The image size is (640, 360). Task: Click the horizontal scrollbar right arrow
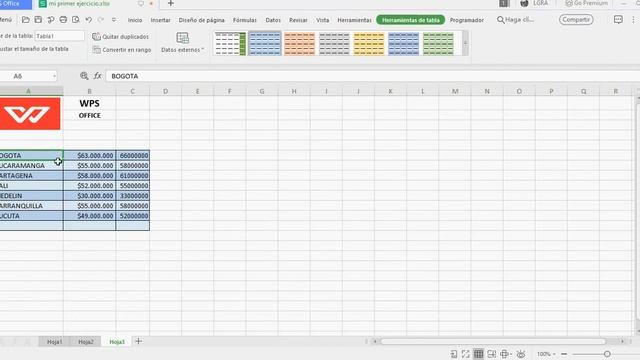[x=622, y=341]
